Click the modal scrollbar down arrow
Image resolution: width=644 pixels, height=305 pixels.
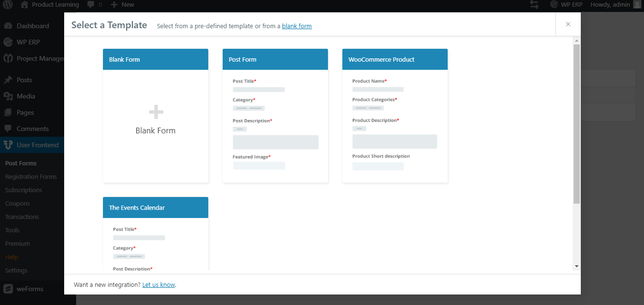(x=576, y=266)
